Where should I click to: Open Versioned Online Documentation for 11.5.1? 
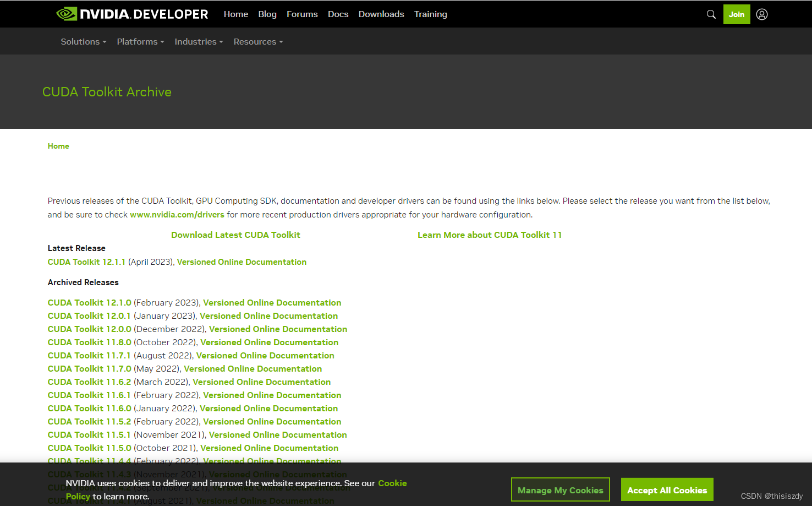coord(278,435)
